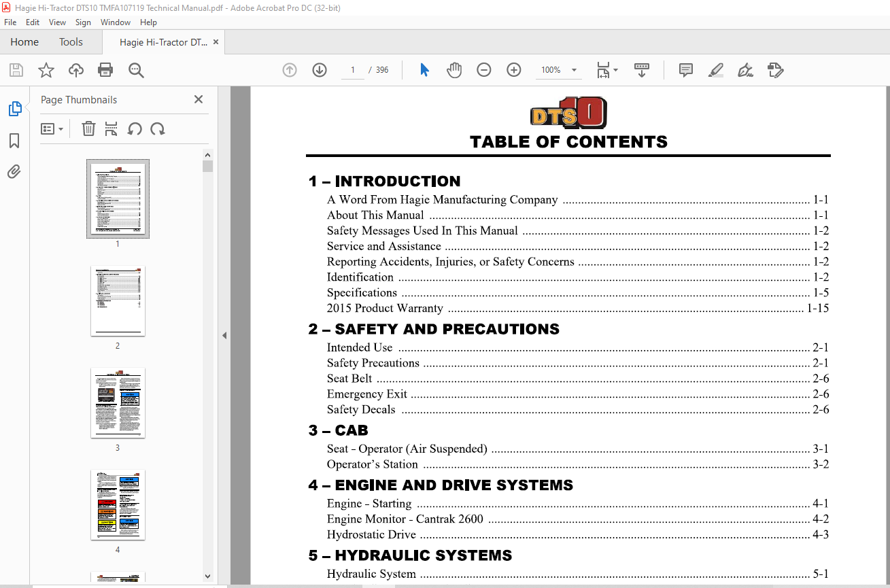Switch to the Tools tab
Image resolution: width=890 pixels, height=588 pixels.
(x=71, y=42)
